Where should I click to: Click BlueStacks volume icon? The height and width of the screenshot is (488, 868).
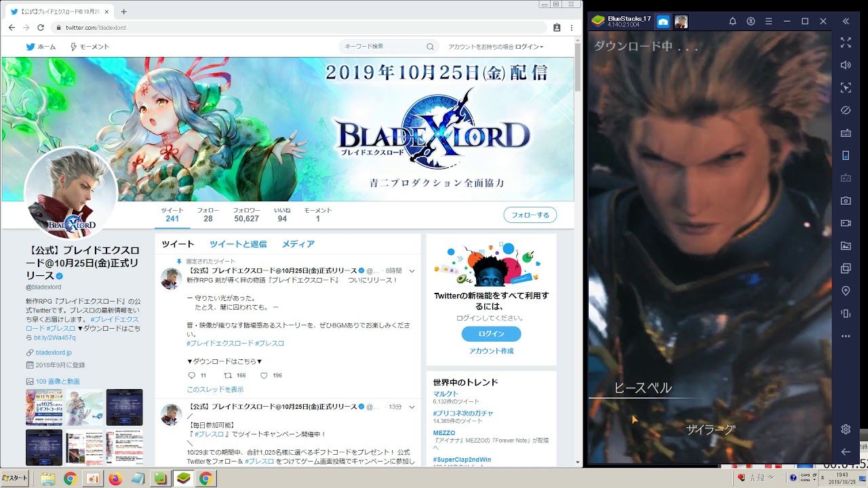click(x=846, y=65)
